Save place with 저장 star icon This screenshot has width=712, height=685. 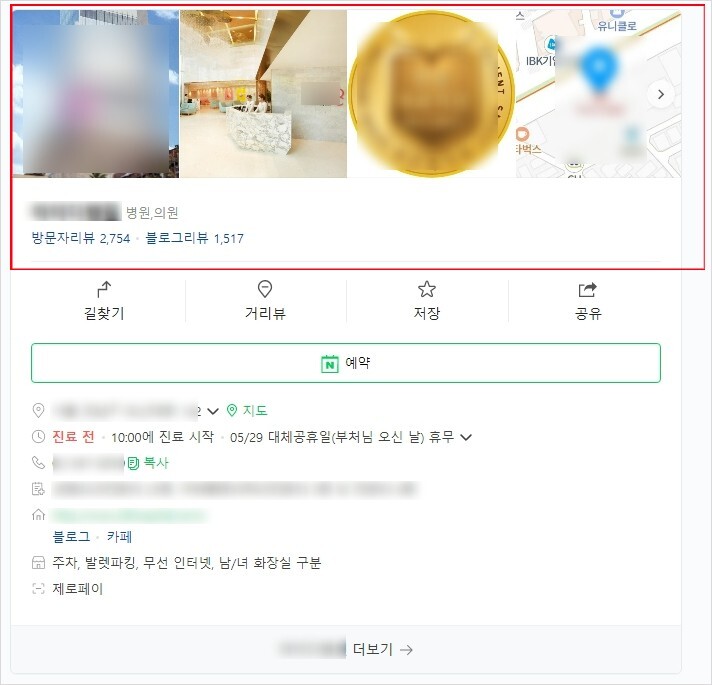(x=426, y=289)
